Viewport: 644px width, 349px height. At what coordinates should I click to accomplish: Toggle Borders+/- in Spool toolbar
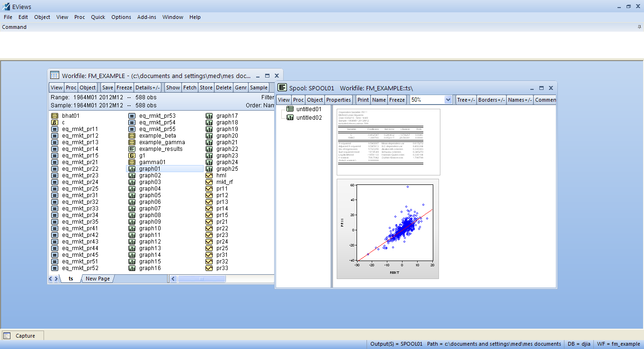492,100
